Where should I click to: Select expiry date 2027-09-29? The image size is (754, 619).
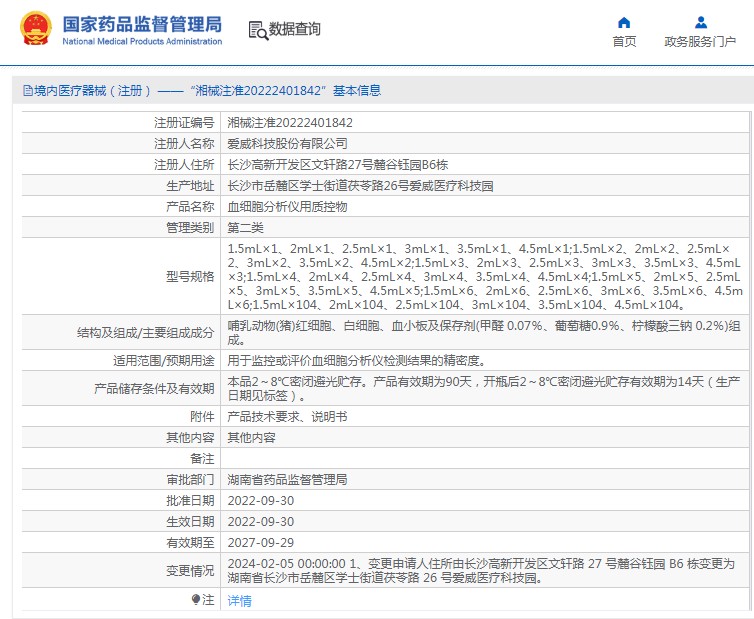coord(261,543)
